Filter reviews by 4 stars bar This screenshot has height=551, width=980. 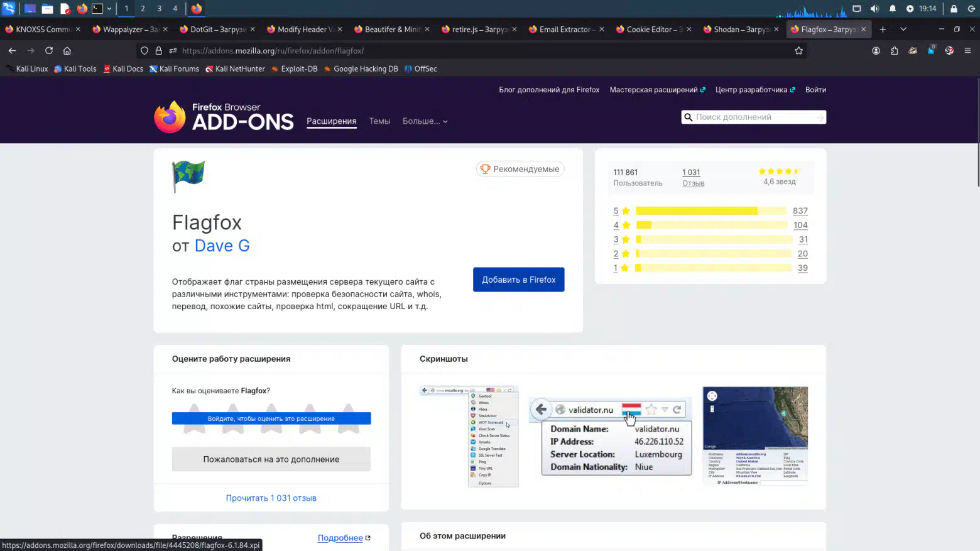point(710,225)
